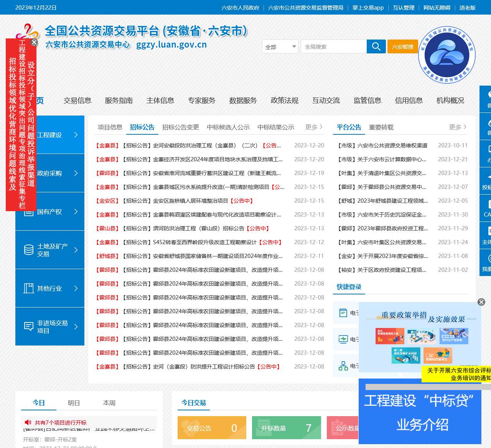The image size is (491, 448).
Task: Click the blue magnifier search button
Action: click(376, 46)
